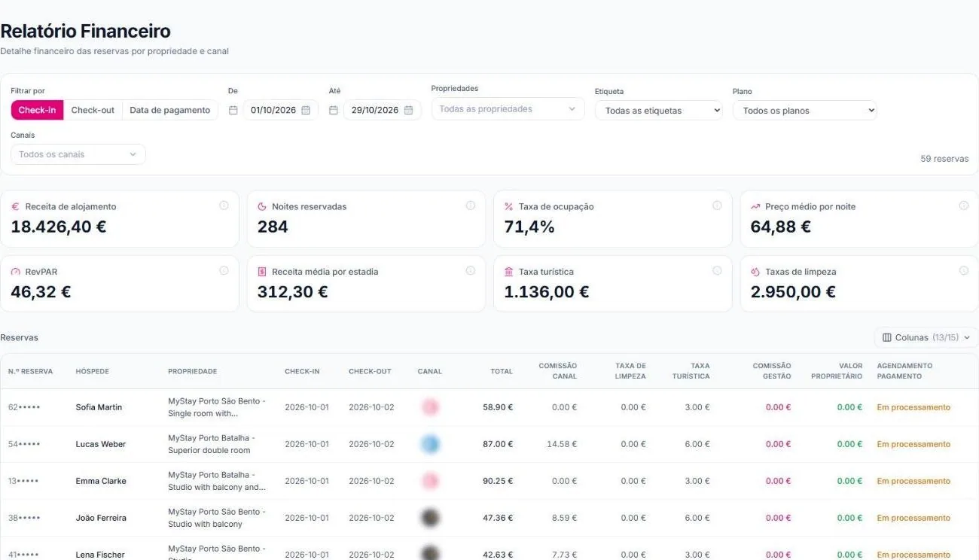Open calendar picker inside the Até date field
The image size is (979, 560).
(x=408, y=110)
